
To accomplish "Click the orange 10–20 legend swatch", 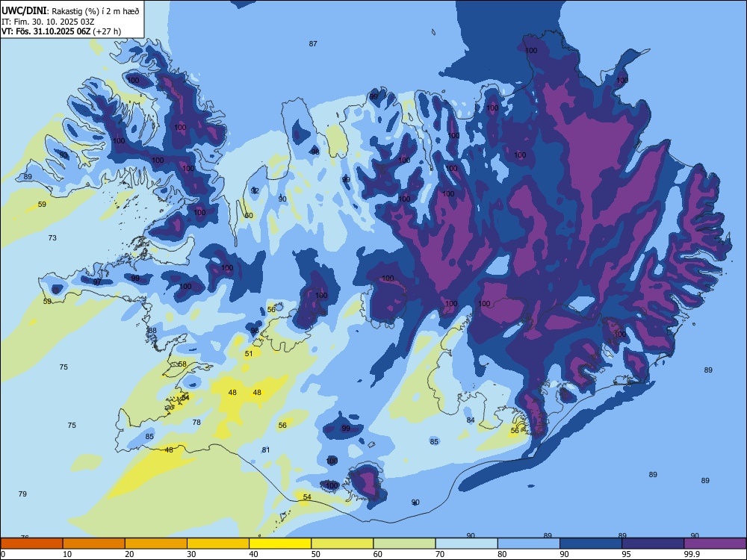I will tap(94, 544).
